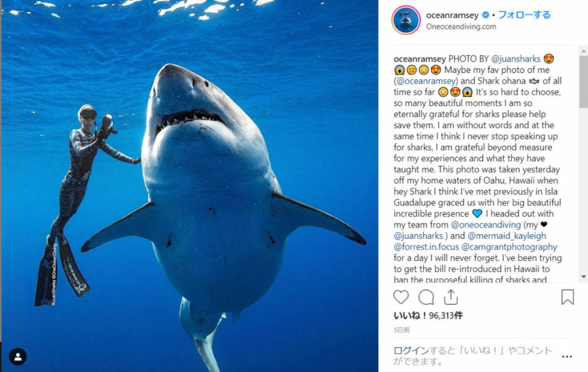The width and height of the screenshot is (588, 372).
Task: Save the post with the bookmark icon
Action: [567, 297]
